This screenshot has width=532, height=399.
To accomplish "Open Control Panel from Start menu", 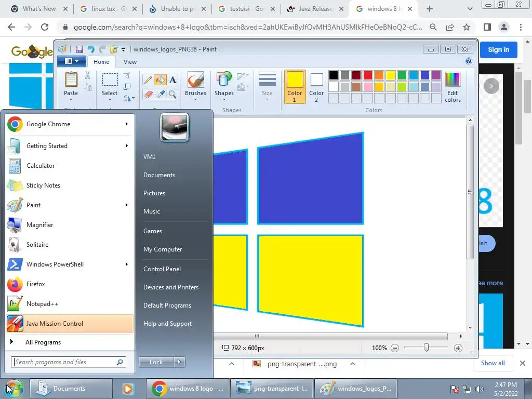I will 162,269.
